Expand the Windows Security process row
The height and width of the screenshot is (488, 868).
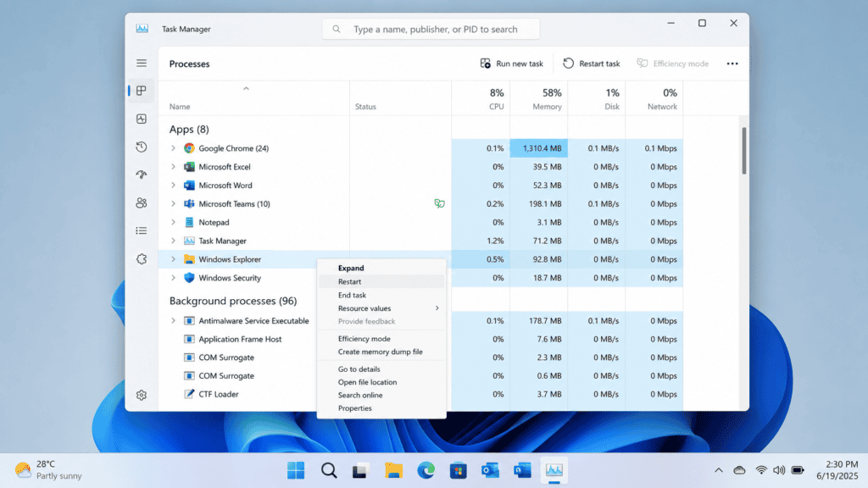(173, 278)
